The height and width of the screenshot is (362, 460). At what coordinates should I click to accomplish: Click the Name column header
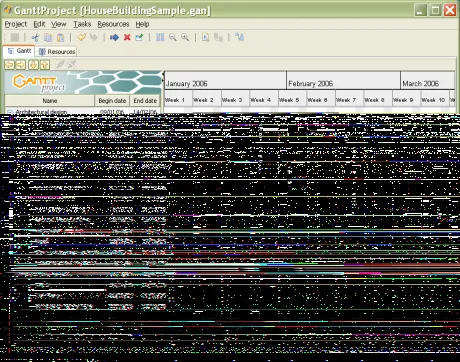point(50,100)
